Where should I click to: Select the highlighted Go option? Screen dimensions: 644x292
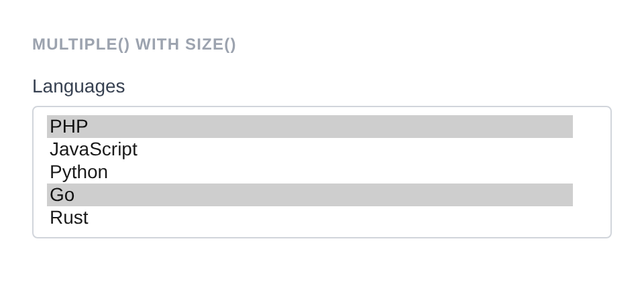309,195
